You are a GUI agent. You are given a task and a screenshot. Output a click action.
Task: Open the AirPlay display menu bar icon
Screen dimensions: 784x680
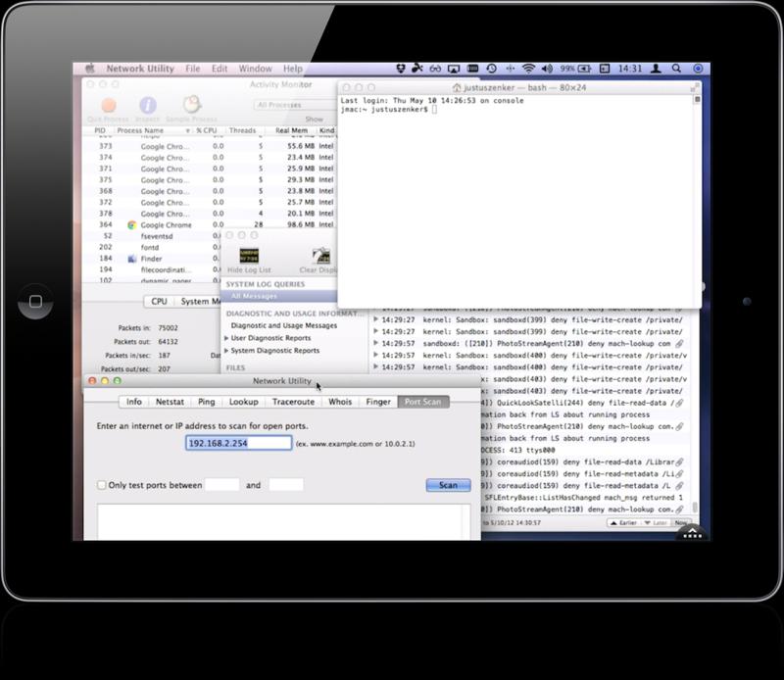point(454,69)
